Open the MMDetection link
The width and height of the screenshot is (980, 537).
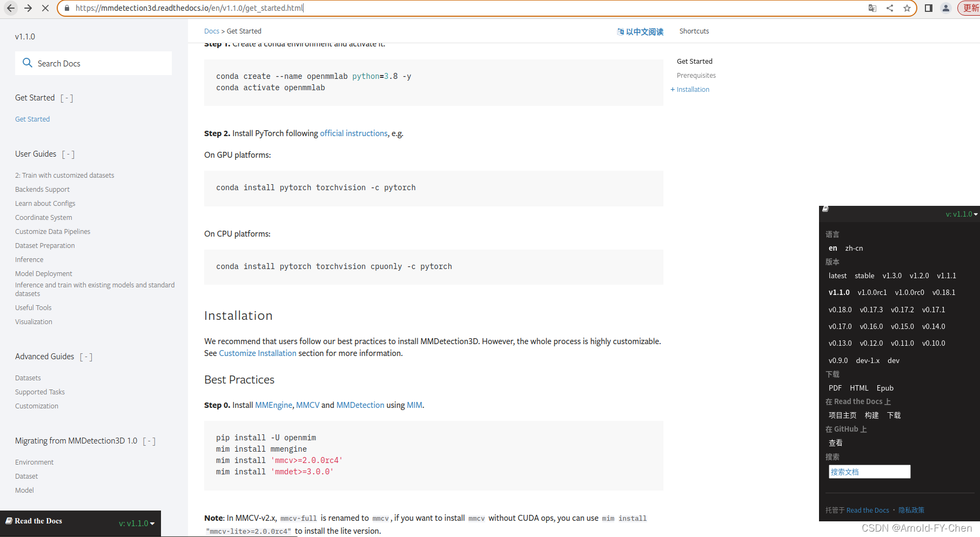coord(360,405)
